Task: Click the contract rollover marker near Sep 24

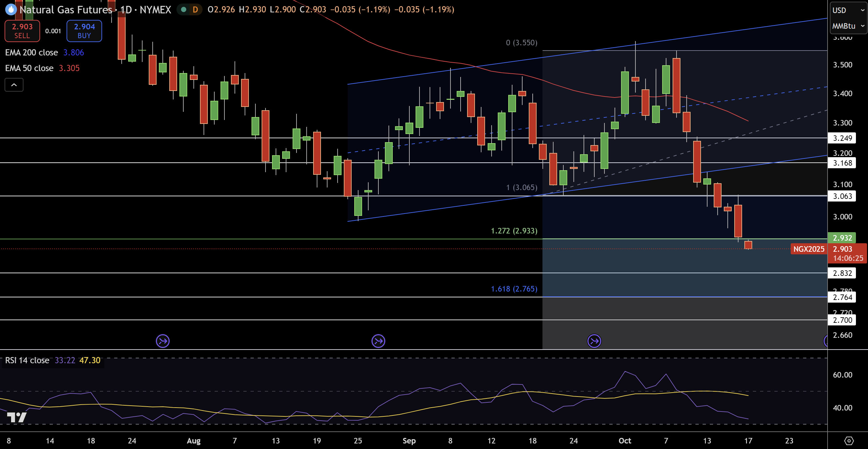Action: [x=594, y=341]
